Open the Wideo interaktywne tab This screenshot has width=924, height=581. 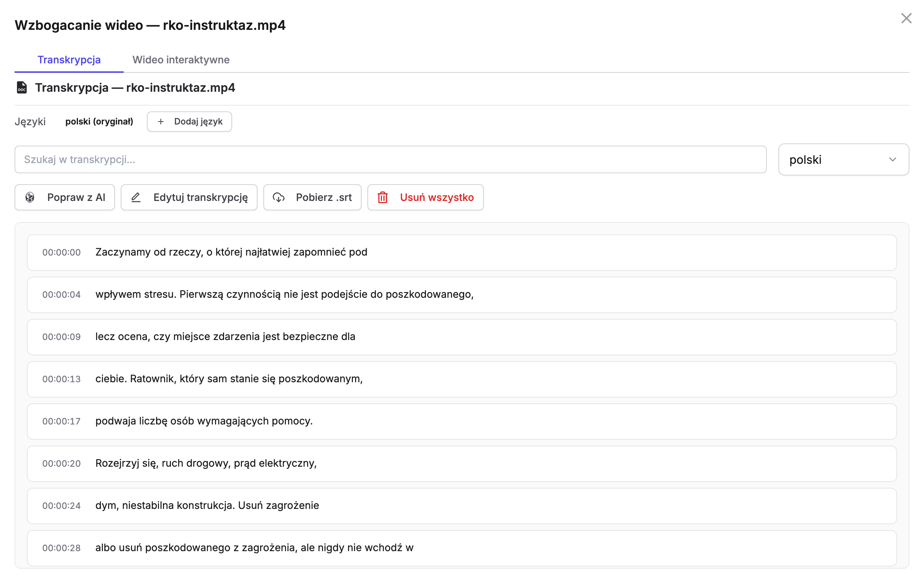tap(181, 60)
